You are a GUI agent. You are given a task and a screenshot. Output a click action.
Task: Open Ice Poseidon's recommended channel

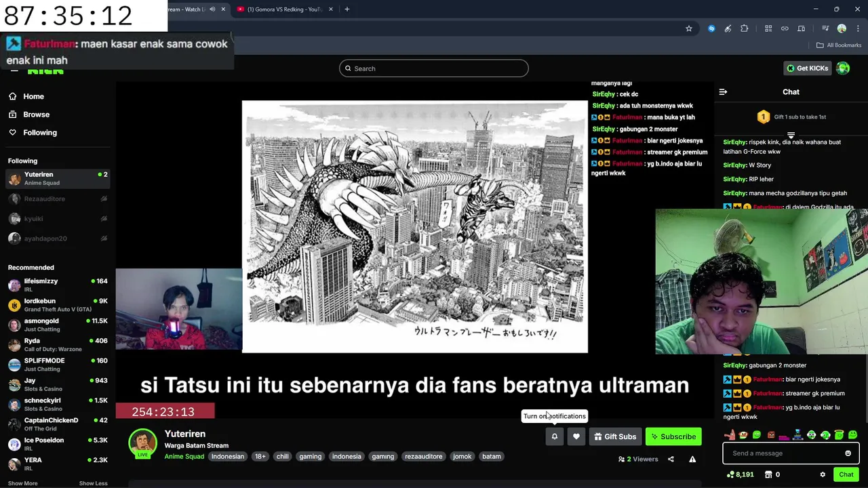[58, 444]
